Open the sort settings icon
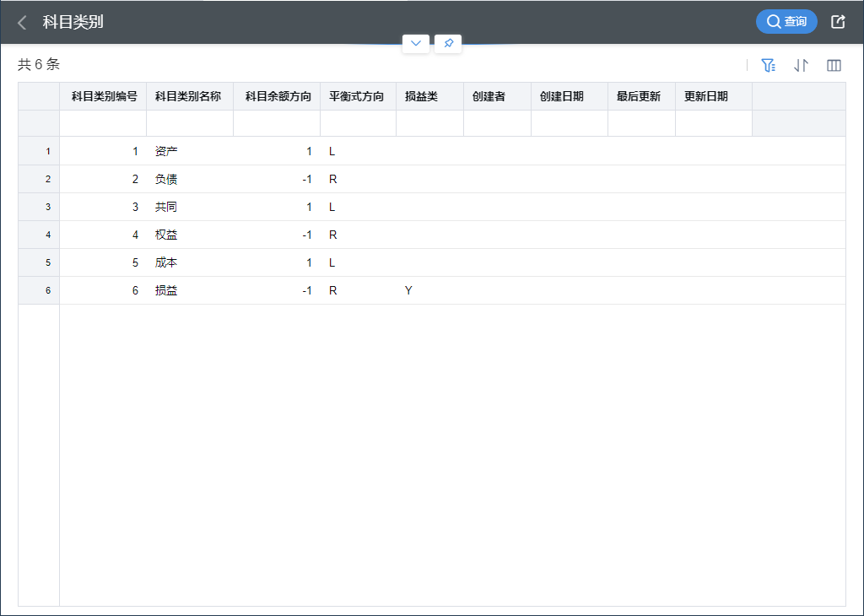The height and width of the screenshot is (616, 864). (x=802, y=66)
